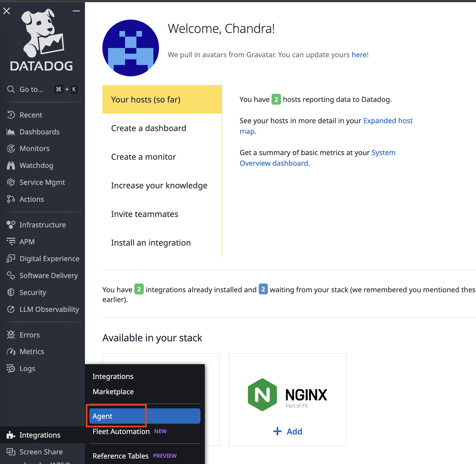Select Fleet Automation in the submenu
Viewport: 476px width, 464px height.
click(121, 432)
